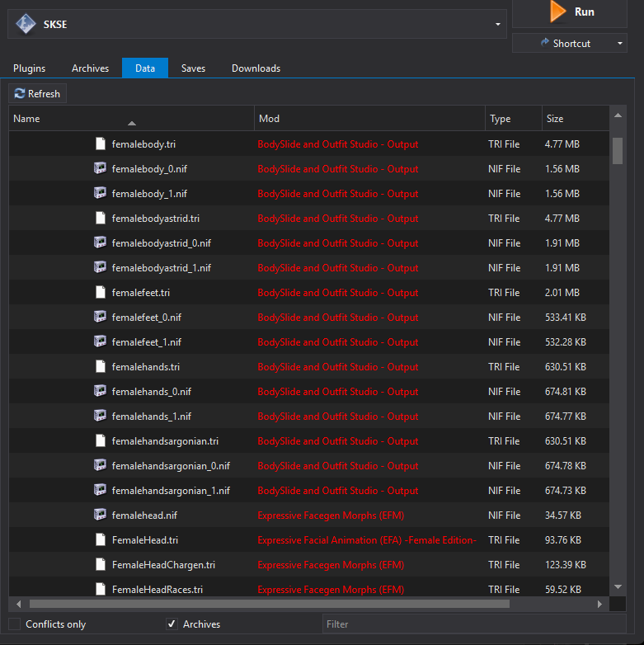
Task: Select the femalebodyastrid_0.nif file name
Action: click(161, 243)
